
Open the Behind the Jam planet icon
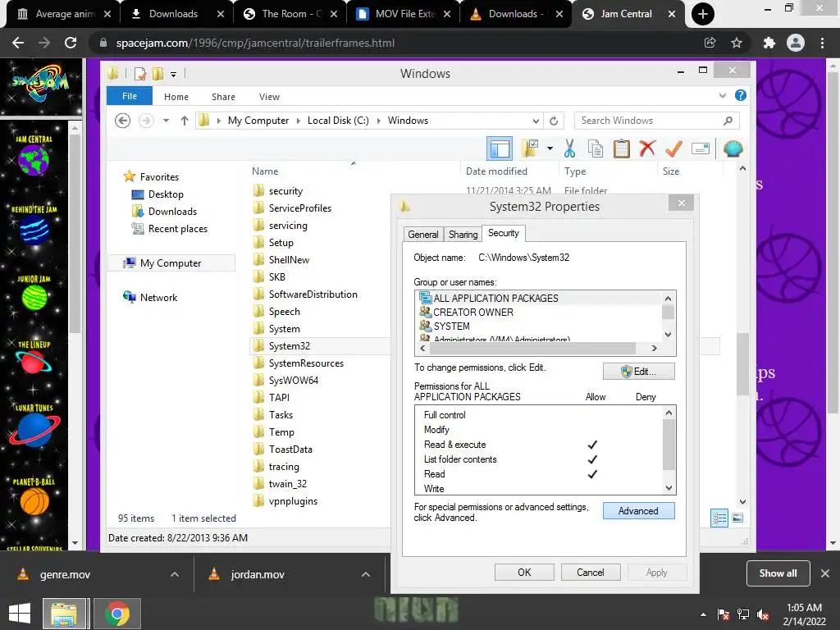(x=34, y=231)
